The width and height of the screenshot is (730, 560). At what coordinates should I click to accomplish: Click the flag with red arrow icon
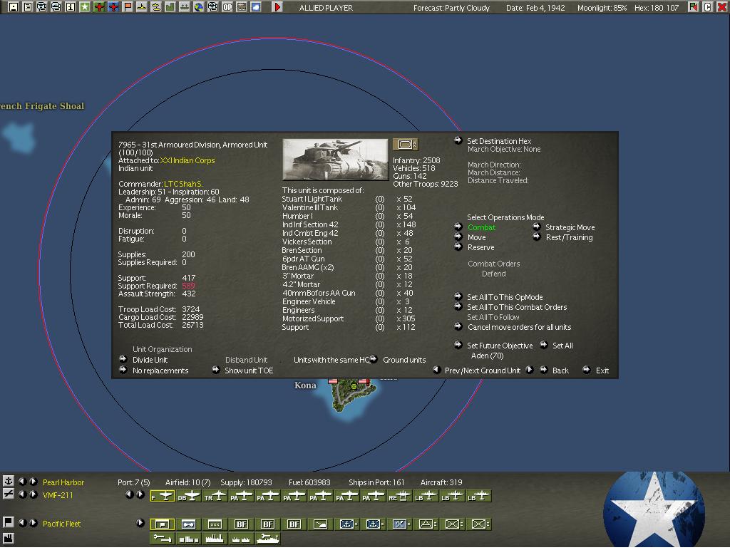694,7
